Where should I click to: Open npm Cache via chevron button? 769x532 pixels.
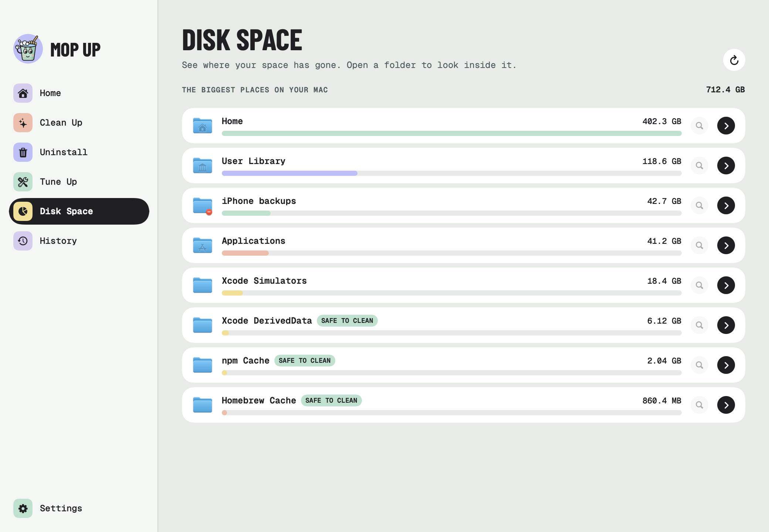click(726, 365)
